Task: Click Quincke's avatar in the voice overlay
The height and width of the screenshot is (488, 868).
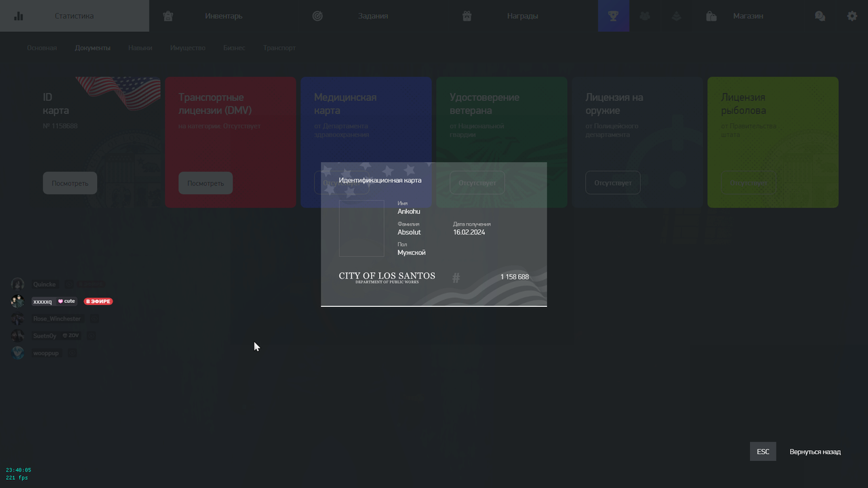Action: (x=18, y=284)
